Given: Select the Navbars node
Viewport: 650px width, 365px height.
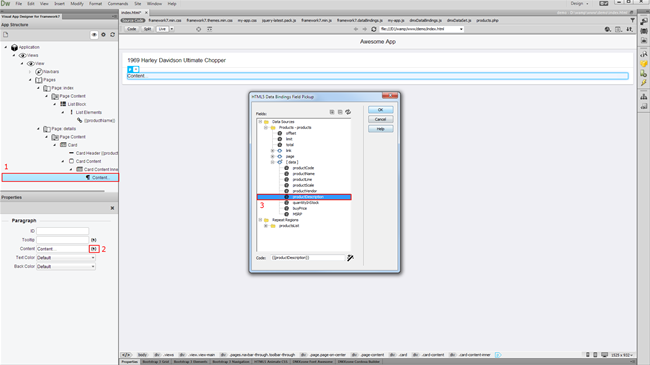Looking at the screenshot, I should pyautogui.click(x=51, y=72).
